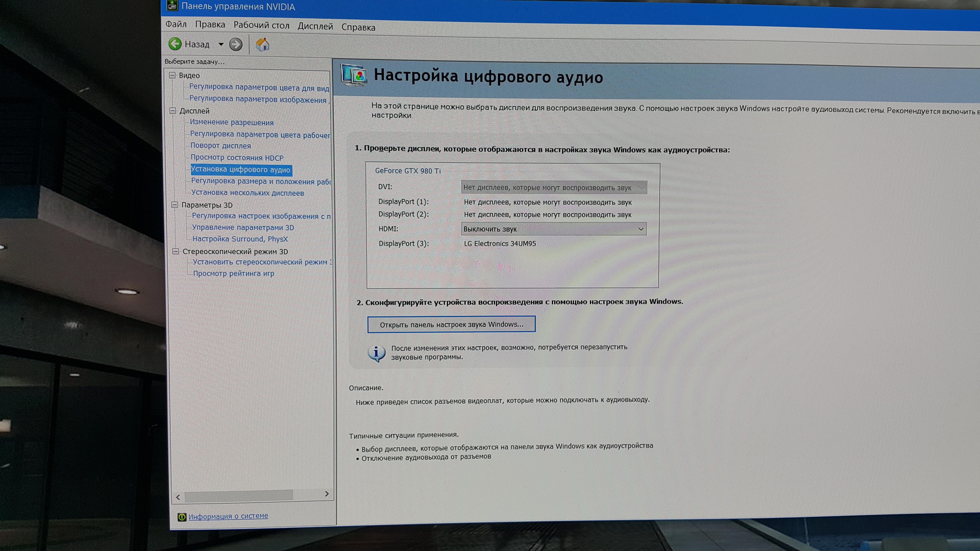Click the NVIDIA system information icon
Image resolution: width=980 pixels, height=551 pixels.
coord(182,517)
